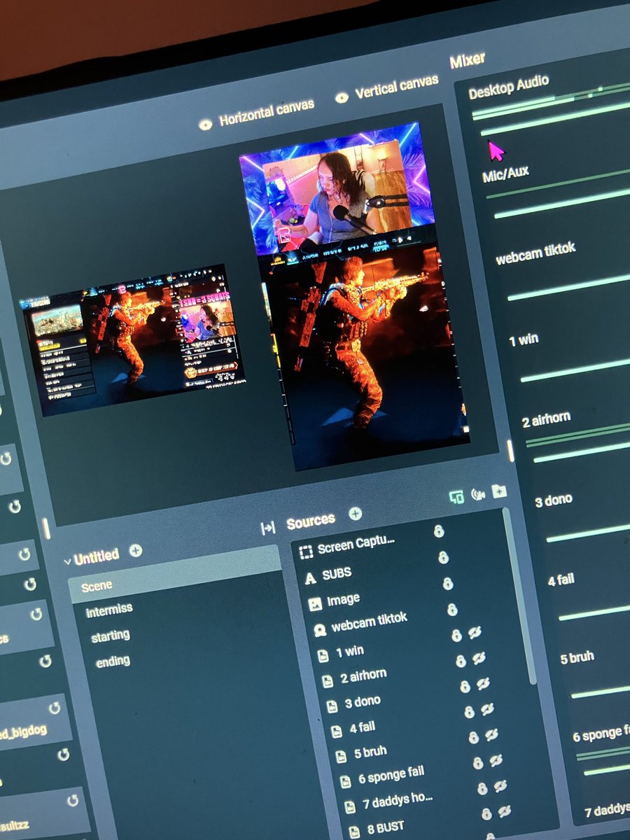Screen dimensions: 630x840
Task: Click the lock icon on the 3 dono row
Action: (465, 686)
